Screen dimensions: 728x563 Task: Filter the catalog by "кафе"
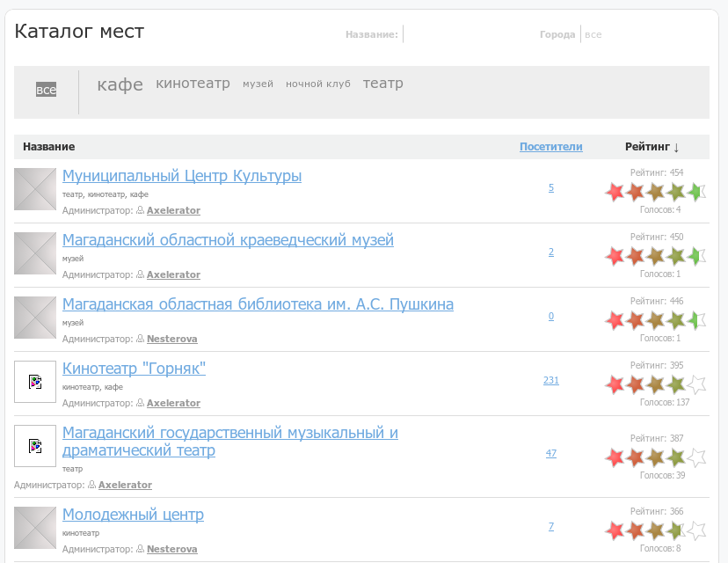[x=120, y=84]
